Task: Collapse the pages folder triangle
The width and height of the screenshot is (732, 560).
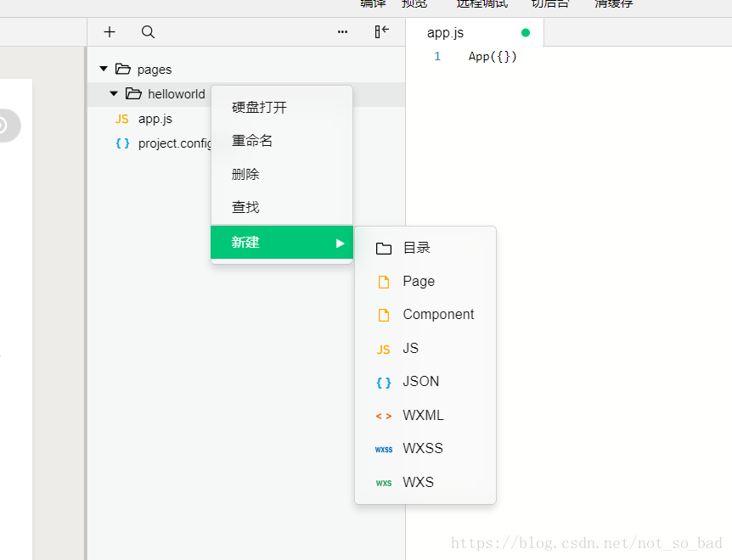Action: click(103, 69)
